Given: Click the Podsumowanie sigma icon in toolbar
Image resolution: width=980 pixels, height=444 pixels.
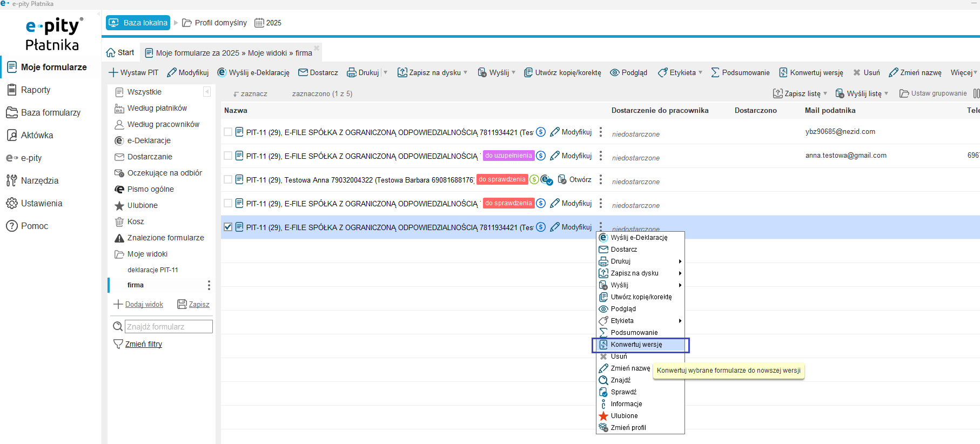Looking at the screenshot, I should click(715, 72).
